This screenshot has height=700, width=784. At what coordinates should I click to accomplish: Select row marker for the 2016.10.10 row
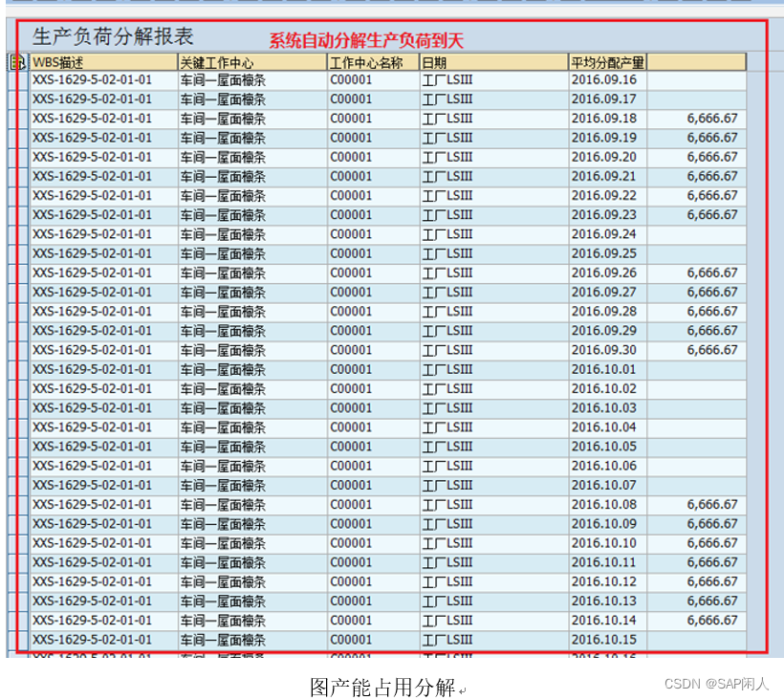(x=18, y=543)
